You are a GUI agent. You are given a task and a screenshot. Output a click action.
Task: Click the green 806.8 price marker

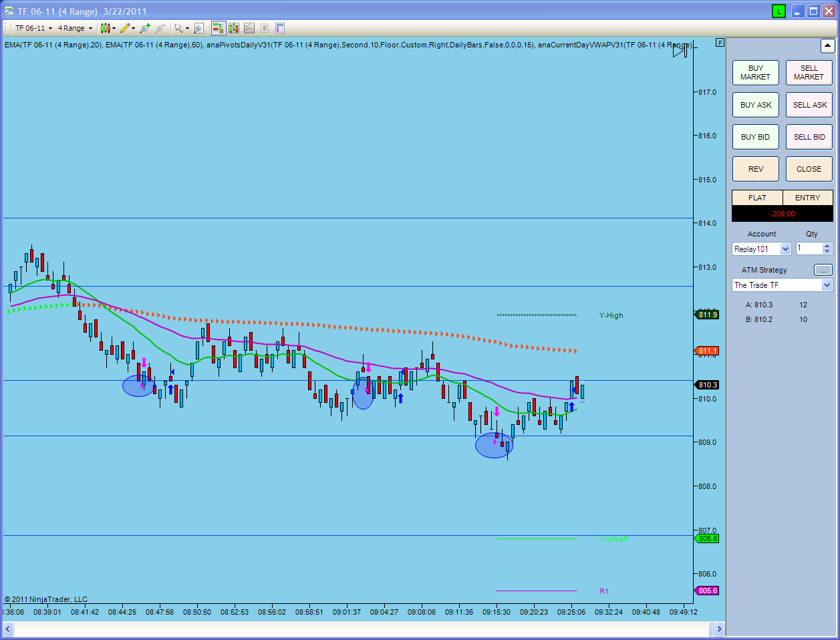point(707,538)
